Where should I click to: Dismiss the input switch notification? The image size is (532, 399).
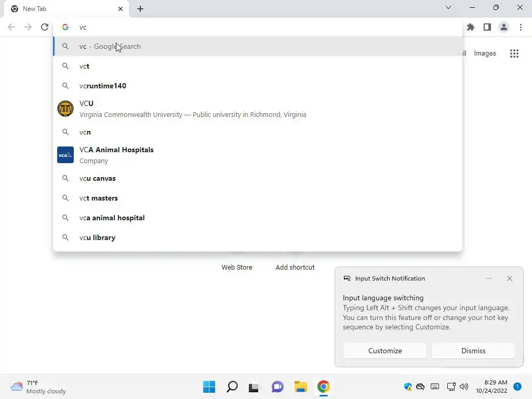[473, 351]
